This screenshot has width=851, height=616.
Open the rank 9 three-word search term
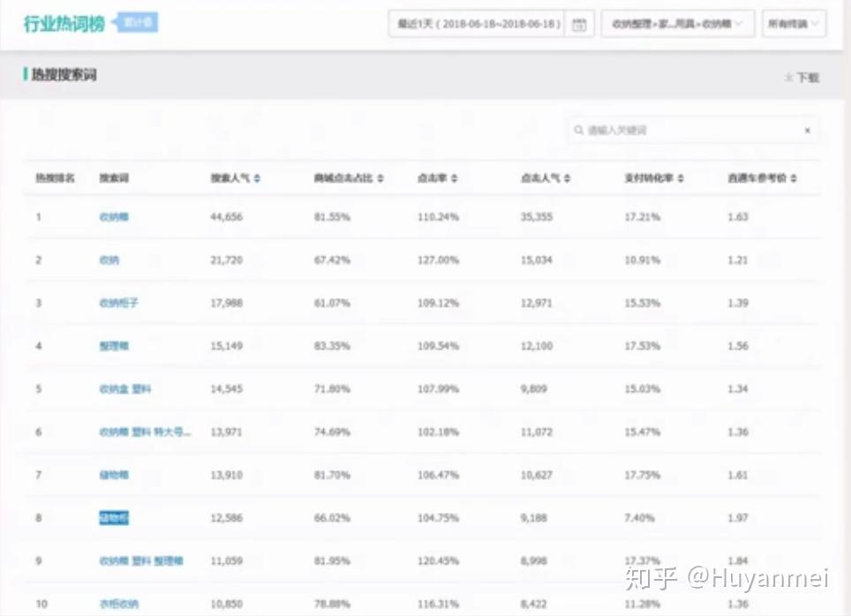point(141,560)
